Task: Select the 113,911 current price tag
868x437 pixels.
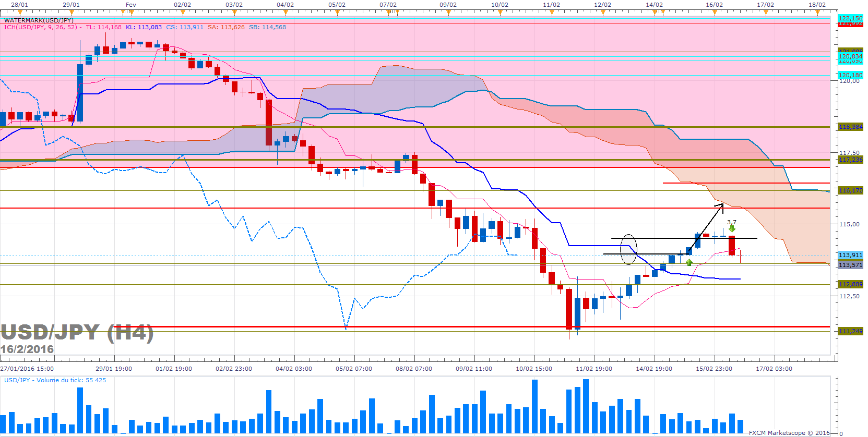Action: (x=850, y=255)
